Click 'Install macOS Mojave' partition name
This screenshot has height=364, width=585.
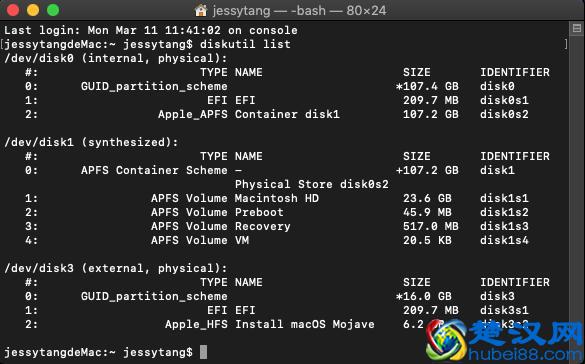tap(304, 324)
